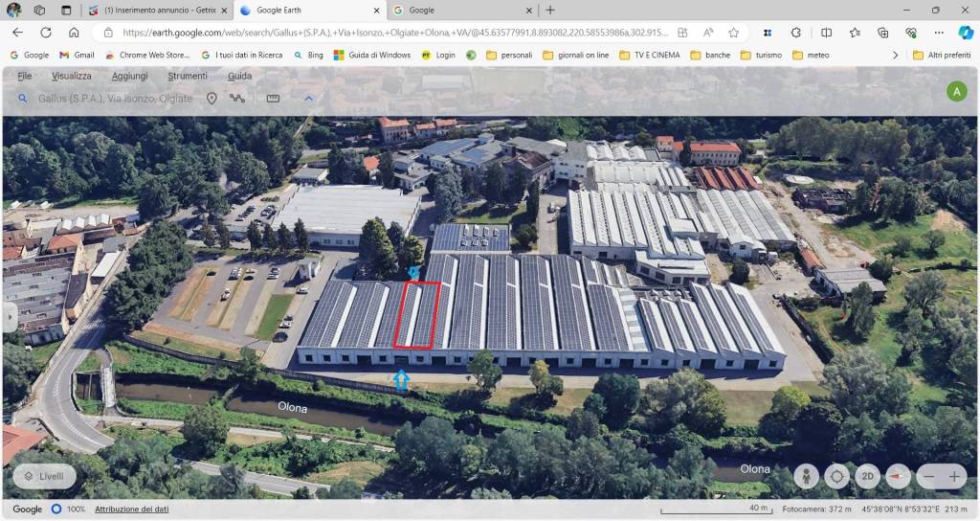Switch to the Inserimento annuncio Getrix tab
The image size is (980, 521).
pos(158,11)
